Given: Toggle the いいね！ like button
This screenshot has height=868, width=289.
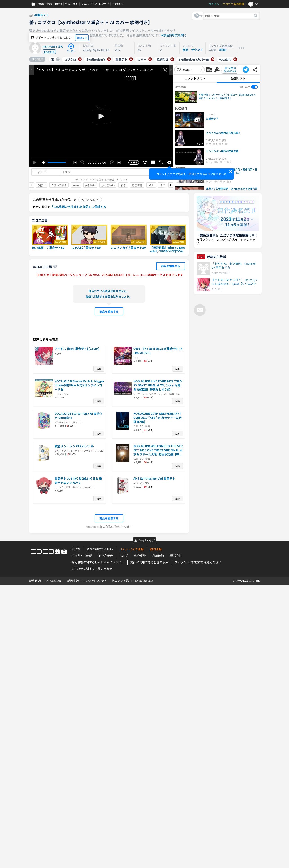Looking at the screenshot, I should pyautogui.click(x=190, y=70).
